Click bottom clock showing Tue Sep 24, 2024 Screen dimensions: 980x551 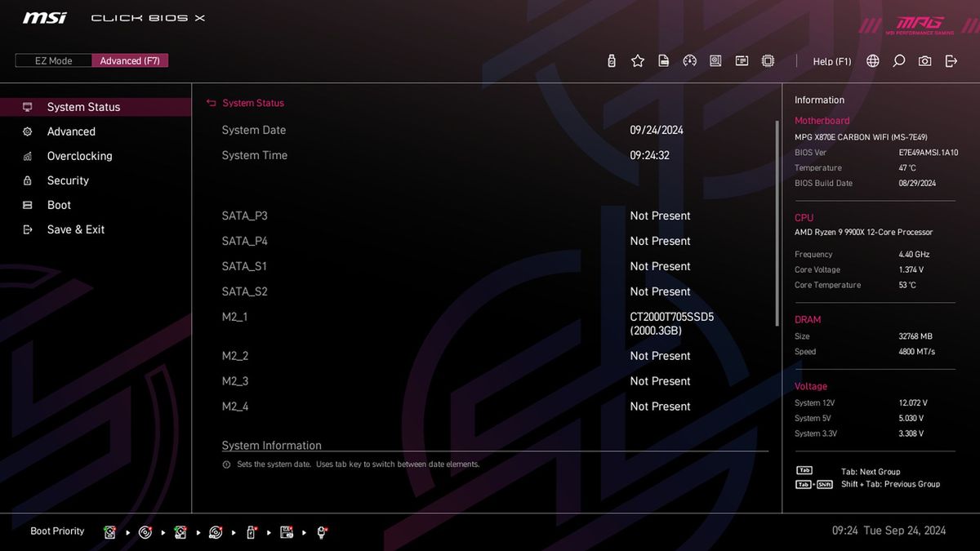coord(889,531)
